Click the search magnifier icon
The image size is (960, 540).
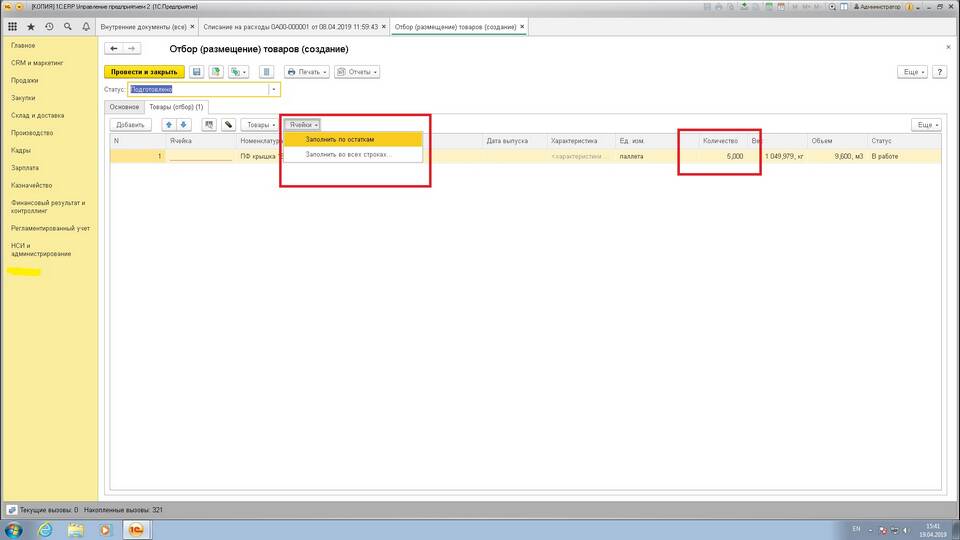point(67,26)
